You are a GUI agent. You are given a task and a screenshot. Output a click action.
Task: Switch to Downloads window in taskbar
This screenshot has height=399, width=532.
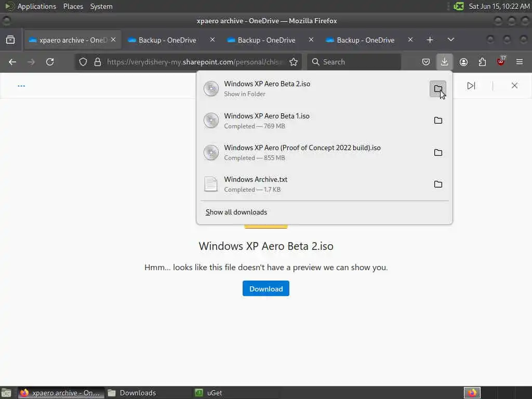point(148,393)
